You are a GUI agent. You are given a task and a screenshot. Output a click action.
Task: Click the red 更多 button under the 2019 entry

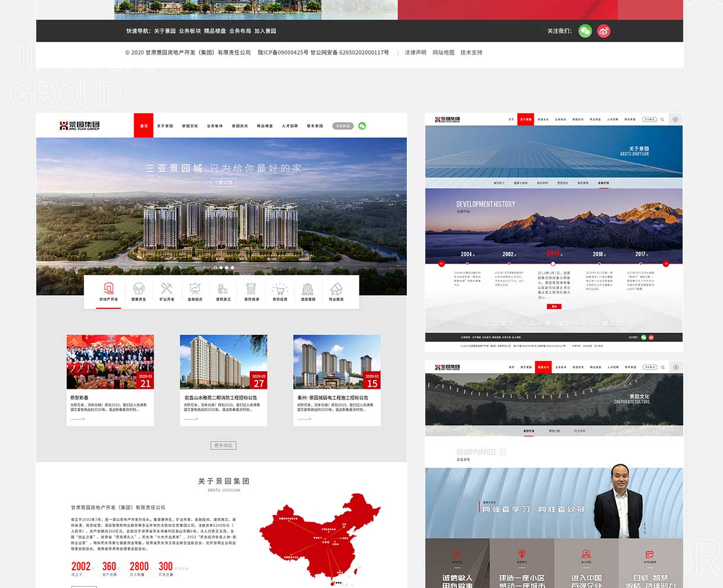point(553,306)
